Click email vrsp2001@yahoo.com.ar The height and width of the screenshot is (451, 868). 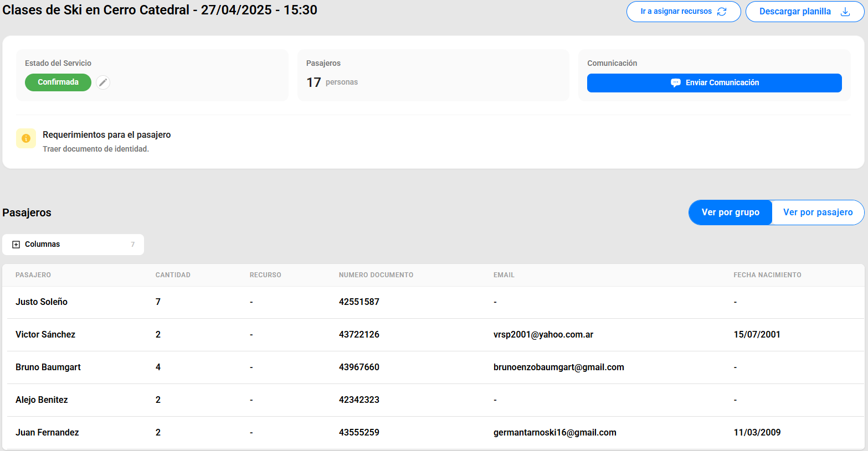coord(543,335)
